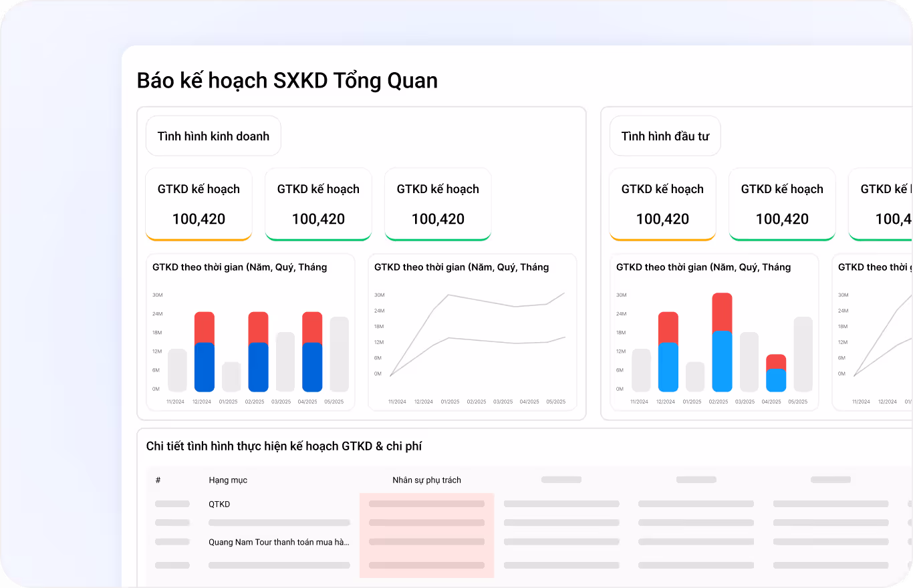Screen dimensions: 913x588
Task: Select red segment of 12/2024 bar in business chart
Action: (x=205, y=327)
